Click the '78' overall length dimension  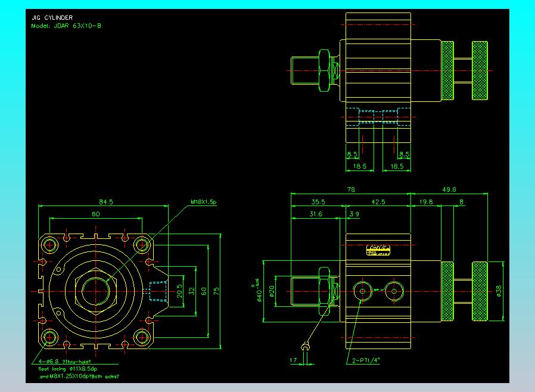coord(351,189)
